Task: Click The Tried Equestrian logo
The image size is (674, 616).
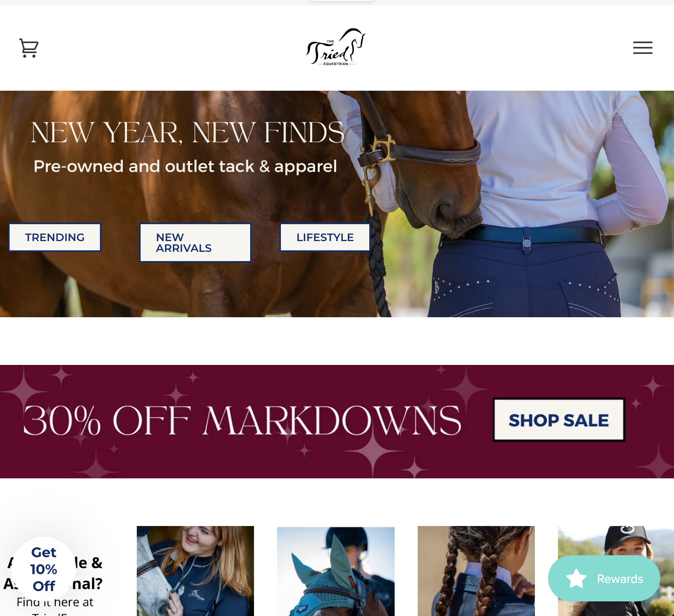Action: [x=336, y=47]
